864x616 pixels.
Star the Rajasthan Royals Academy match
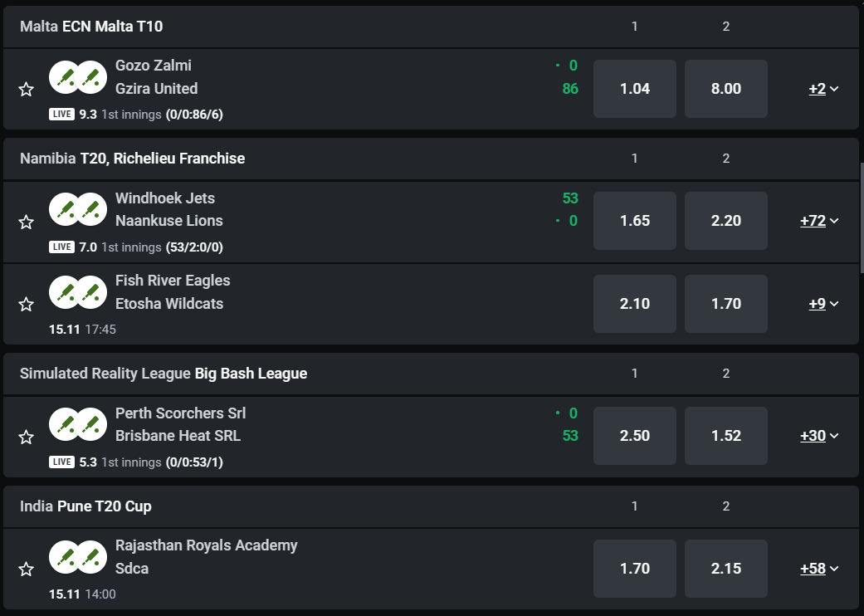(27, 569)
